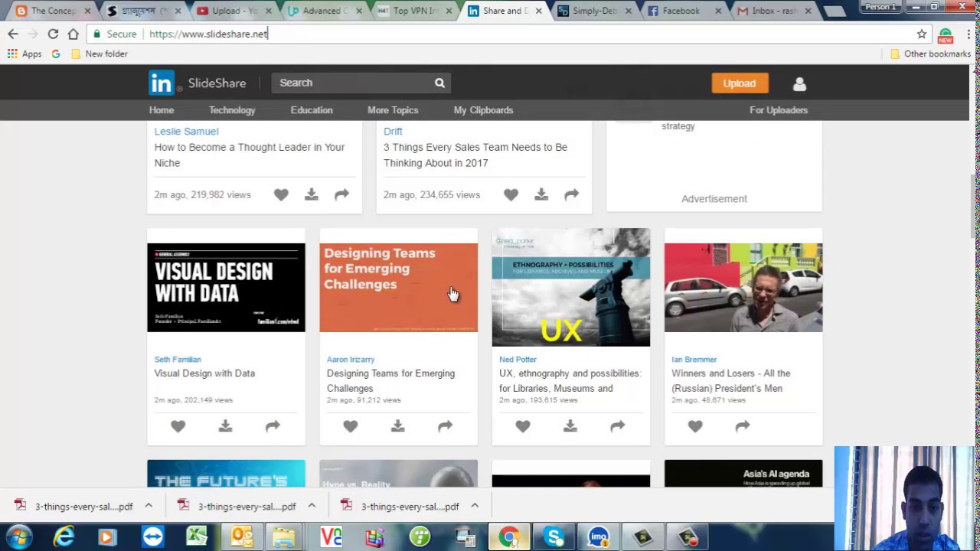The width and height of the screenshot is (980, 551).
Task: Like Designing Teams for Emerging Challenges
Action: pos(350,426)
